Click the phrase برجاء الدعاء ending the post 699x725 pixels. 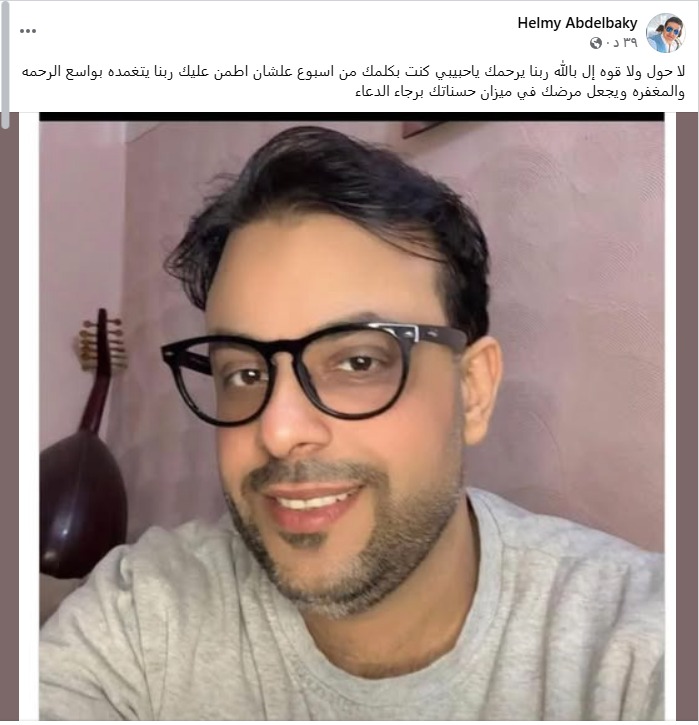click(x=388, y=92)
